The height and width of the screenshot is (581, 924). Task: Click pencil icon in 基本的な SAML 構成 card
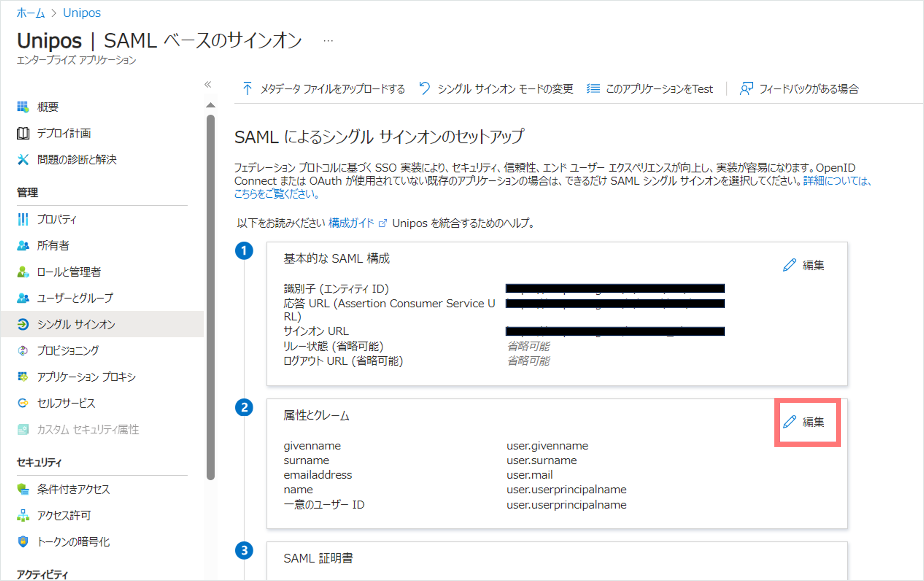pyautogui.click(x=789, y=265)
